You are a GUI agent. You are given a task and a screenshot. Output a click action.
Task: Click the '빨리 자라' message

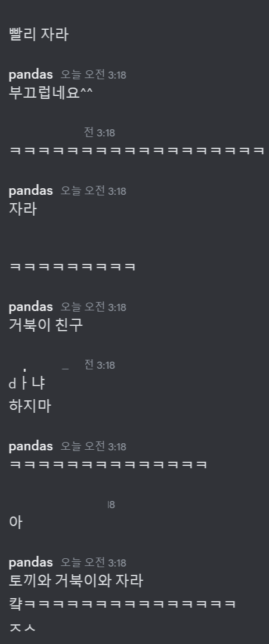click(39, 35)
